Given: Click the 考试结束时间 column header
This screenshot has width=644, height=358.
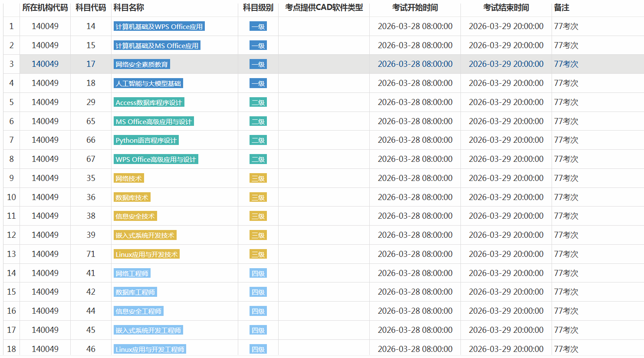Looking at the screenshot, I should click(x=506, y=8).
